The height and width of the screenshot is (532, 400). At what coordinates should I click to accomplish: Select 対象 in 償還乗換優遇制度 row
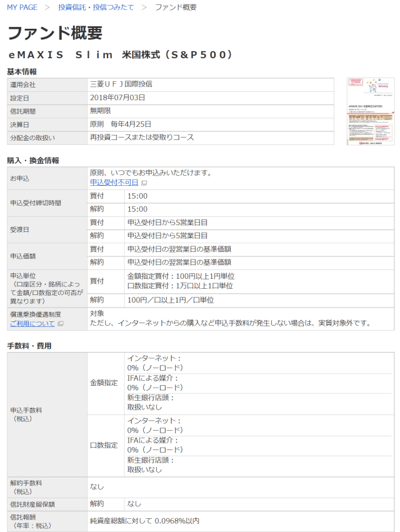tap(97, 313)
